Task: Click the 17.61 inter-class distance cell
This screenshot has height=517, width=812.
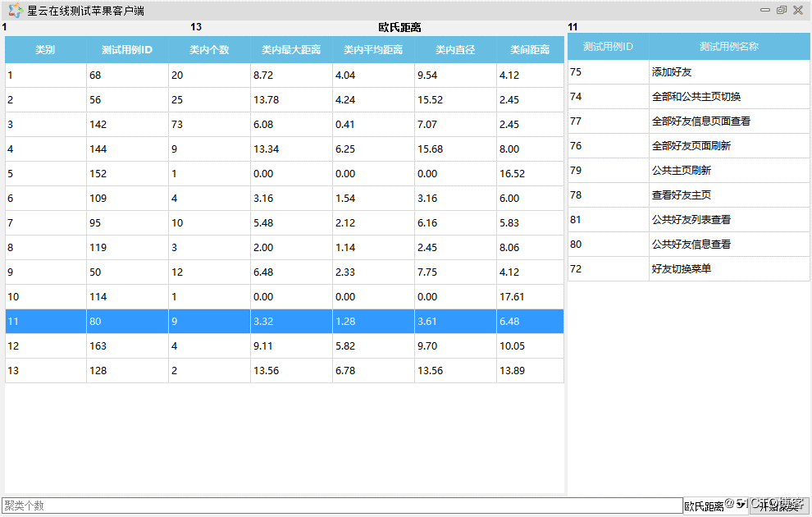Action: tap(530, 297)
